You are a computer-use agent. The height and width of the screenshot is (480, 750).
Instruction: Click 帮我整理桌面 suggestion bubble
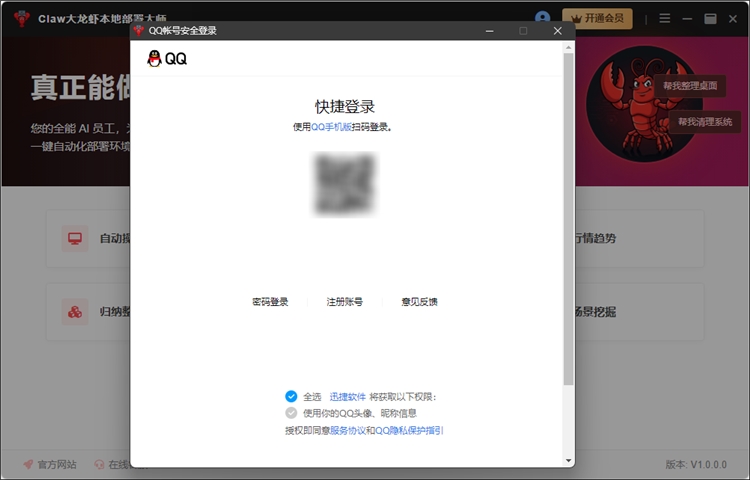click(690, 86)
